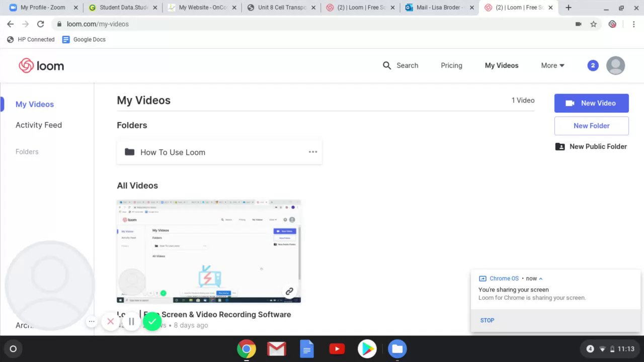This screenshot has height=362, width=644.
Task: Launch Gmail from the shelf
Action: (x=277, y=348)
